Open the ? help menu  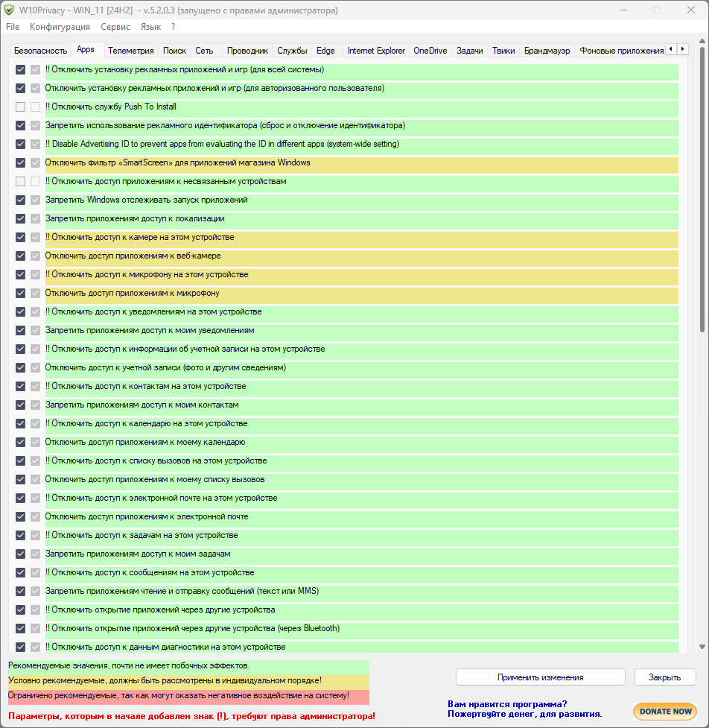click(x=173, y=27)
